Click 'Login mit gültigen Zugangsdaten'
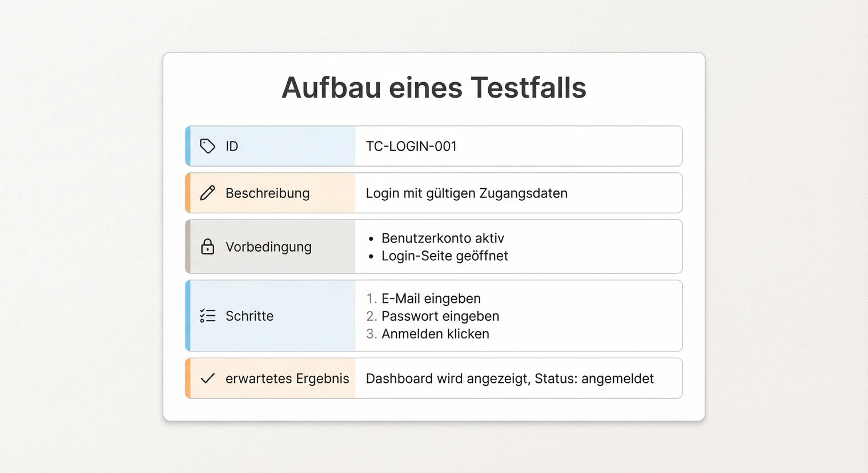This screenshot has height=473, width=868. click(467, 193)
